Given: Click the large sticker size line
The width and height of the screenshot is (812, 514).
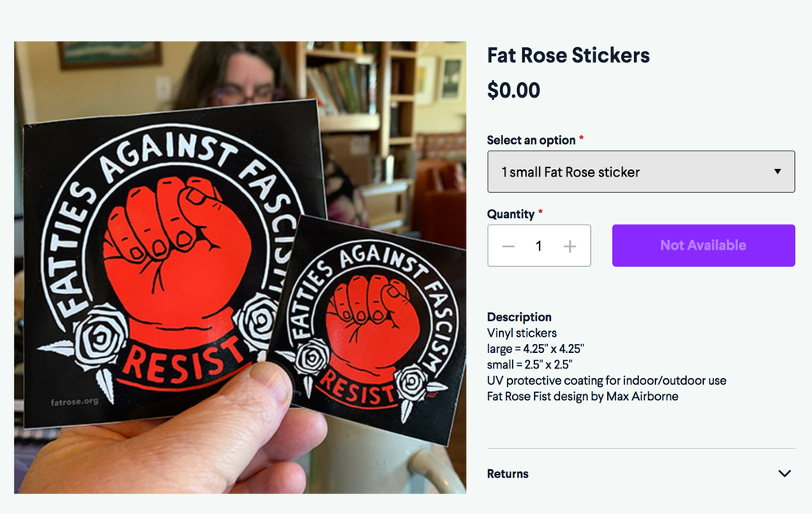Looking at the screenshot, I should coord(536,349).
